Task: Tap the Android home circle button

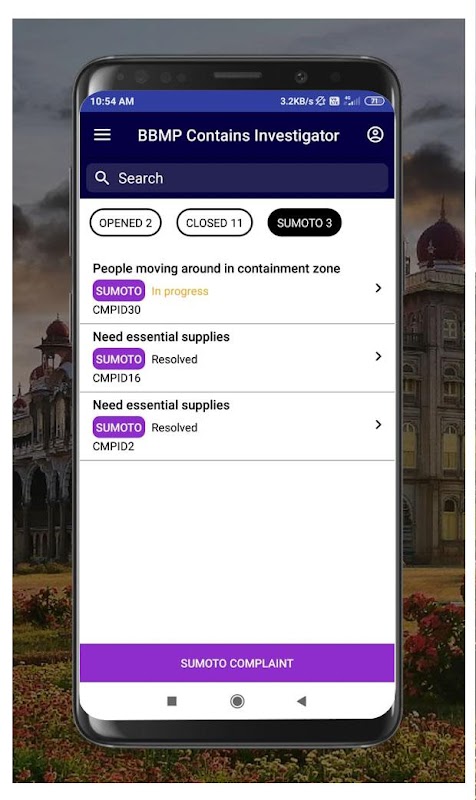Action: [x=237, y=701]
